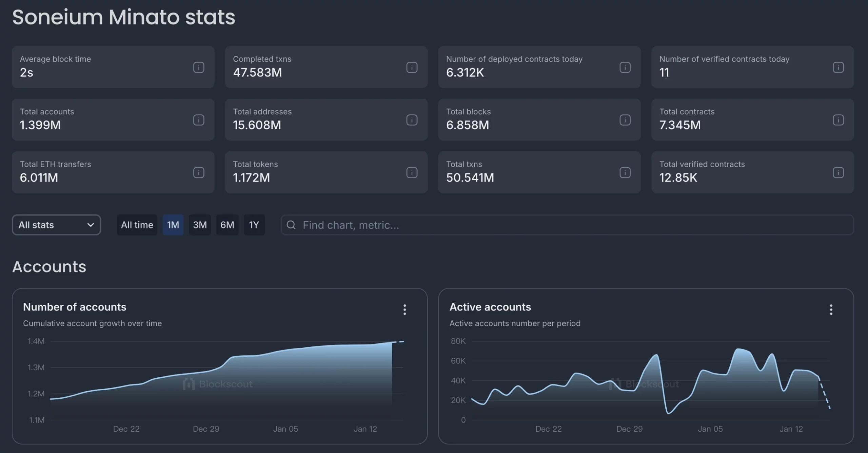
Task: Click the 6.312K deployed contracts value
Action: pyautogui.click(x=465, y=73)
